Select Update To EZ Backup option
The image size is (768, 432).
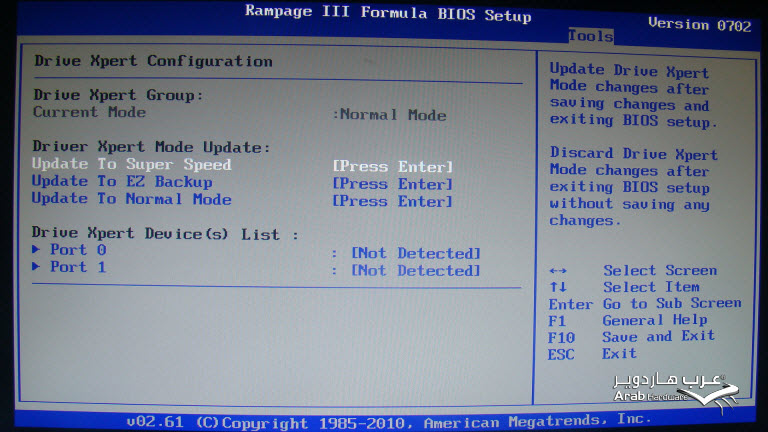[x=122, y=181]
